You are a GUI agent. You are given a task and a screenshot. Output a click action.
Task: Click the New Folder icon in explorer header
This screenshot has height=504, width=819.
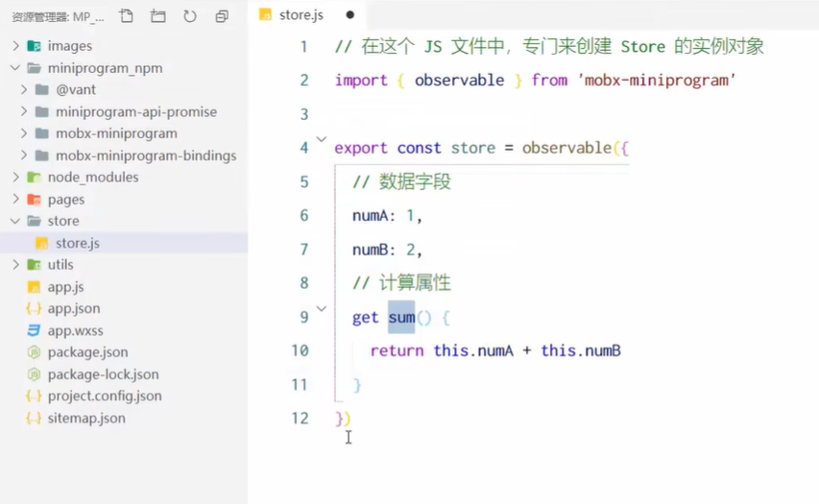pos(157,16)
